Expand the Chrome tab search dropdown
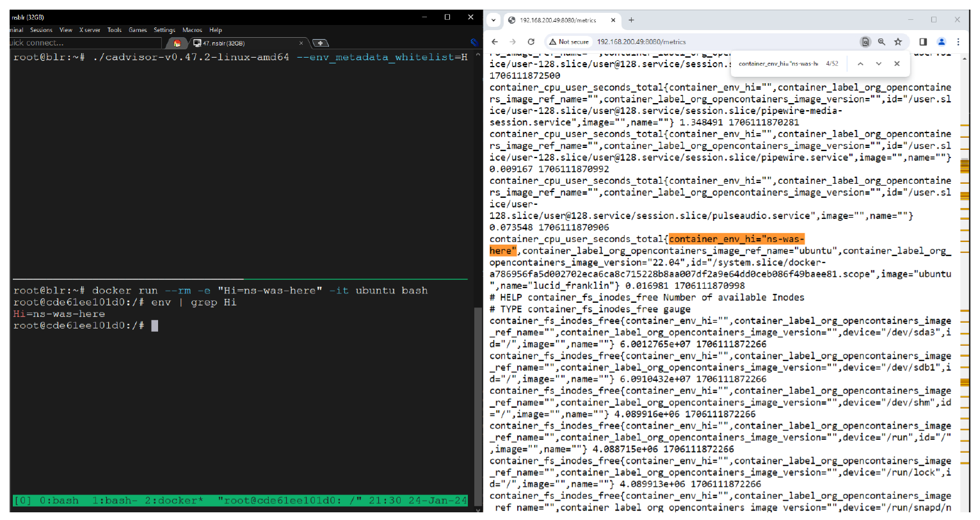 (x=494, y=20)
